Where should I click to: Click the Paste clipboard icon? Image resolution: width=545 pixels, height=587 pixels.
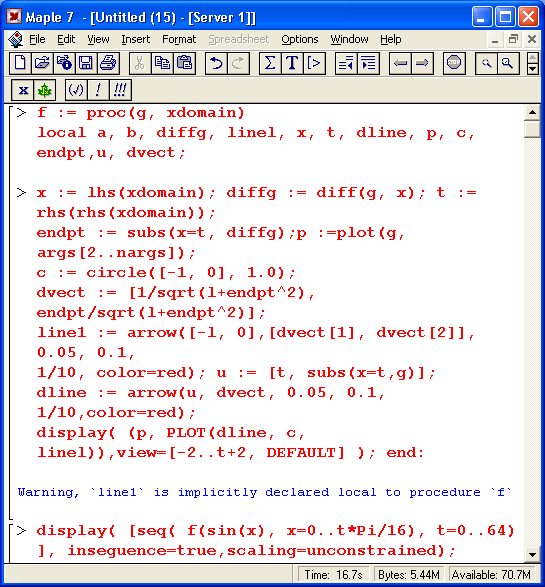pos(184,63)
